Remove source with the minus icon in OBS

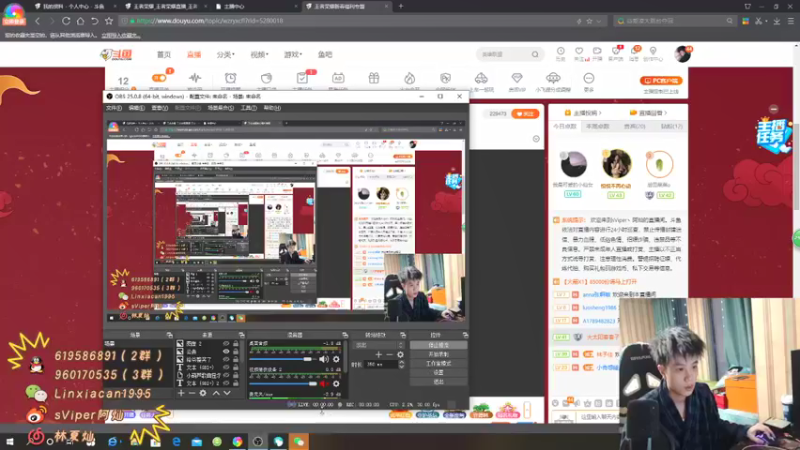pyautogui.click(x=192, y=393)
